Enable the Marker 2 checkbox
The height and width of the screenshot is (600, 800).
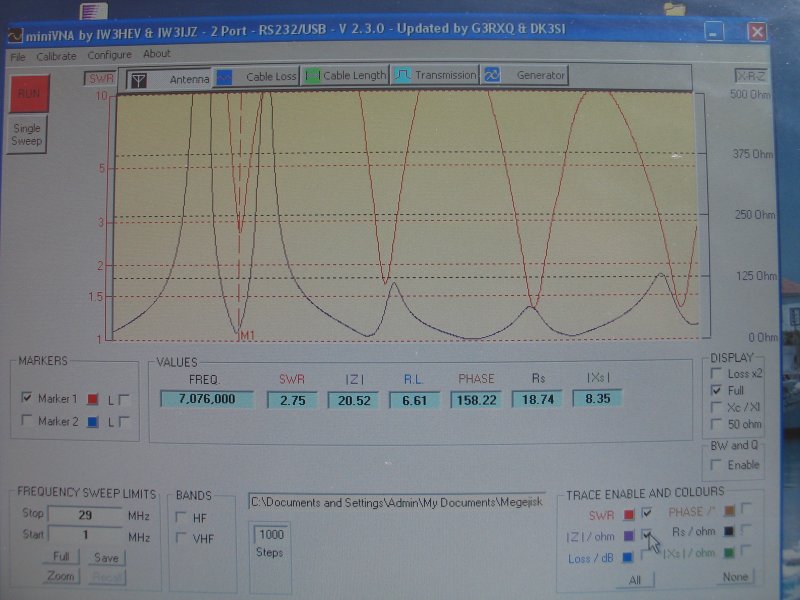26,420
